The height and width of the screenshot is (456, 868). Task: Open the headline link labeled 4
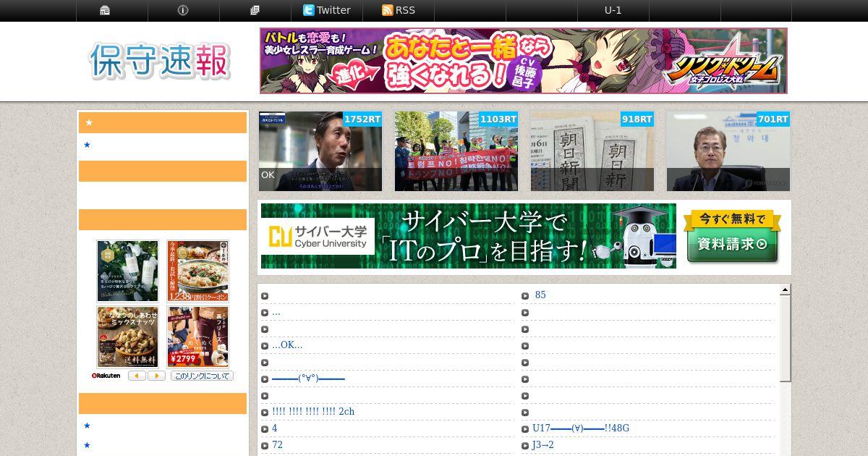[x=274, y=428]
